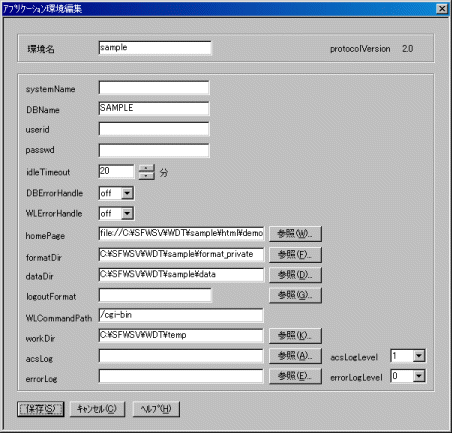Expand the WLErrorHandle dropdown
This screenshot has height=433, width=452.
[x=127, y=214]
